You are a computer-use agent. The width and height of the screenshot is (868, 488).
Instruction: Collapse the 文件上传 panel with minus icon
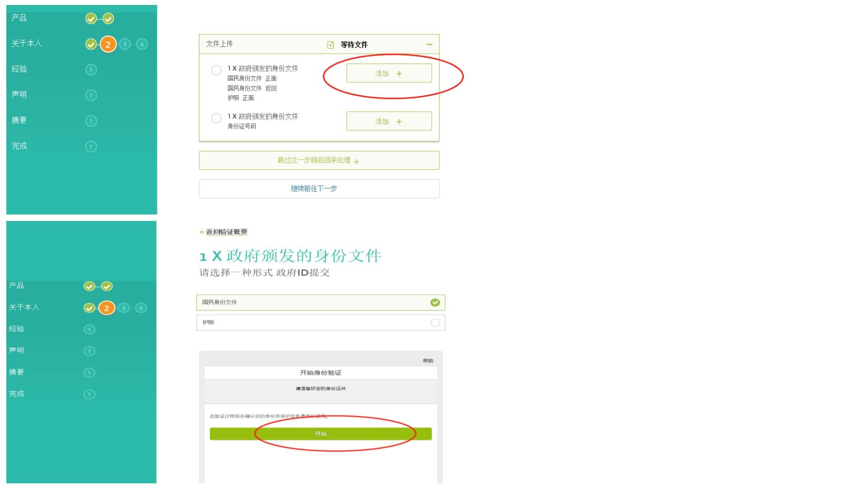429,44
